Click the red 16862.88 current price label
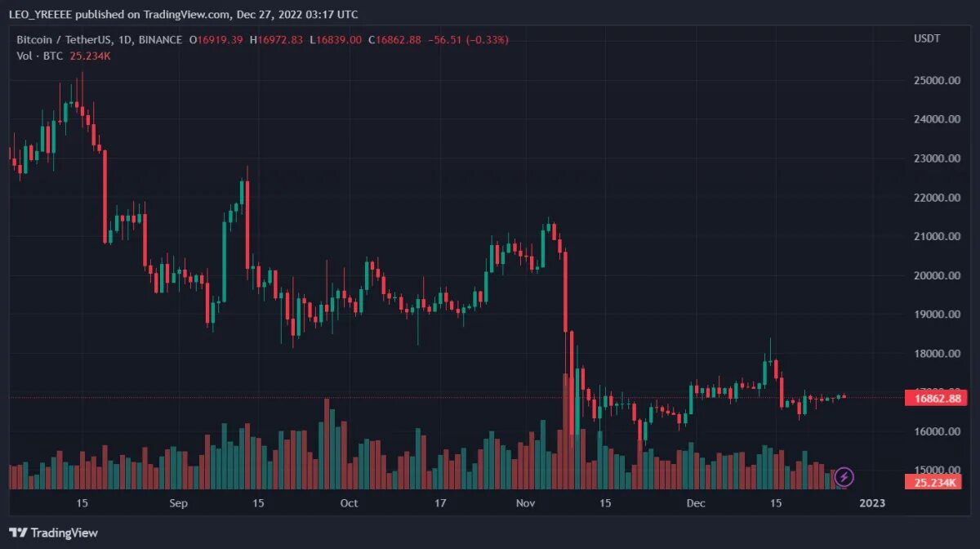 pyautogui.click(x=936, y=399)
